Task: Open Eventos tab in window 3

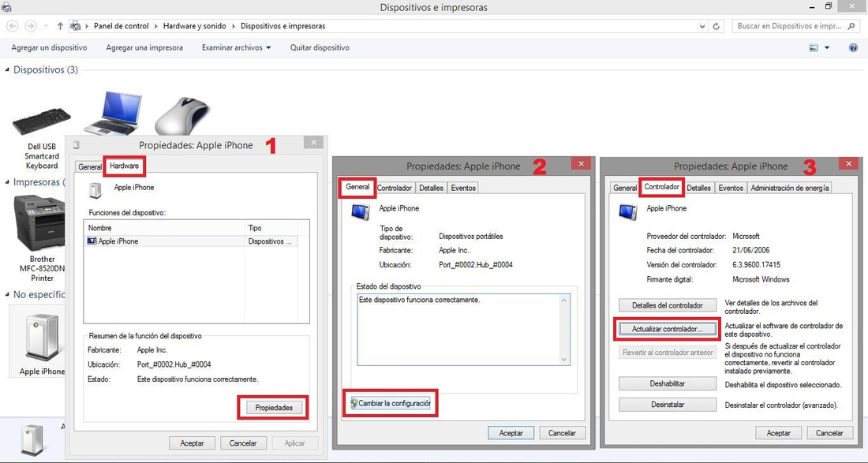Action: tap(731, 188)
